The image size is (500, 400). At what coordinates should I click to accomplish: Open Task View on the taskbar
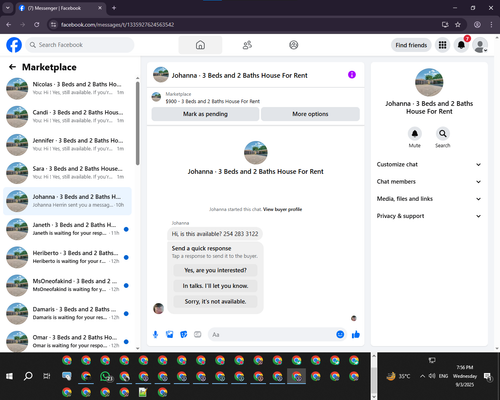47,376
